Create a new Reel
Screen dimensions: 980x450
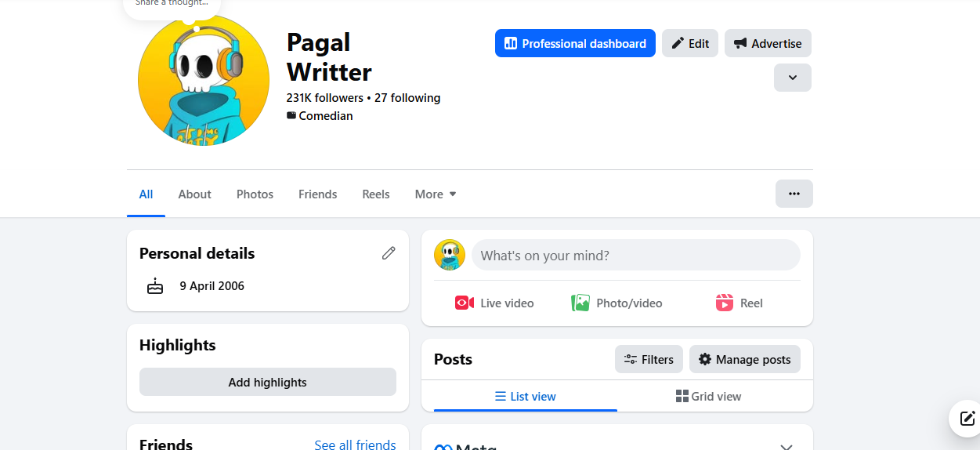739,303
